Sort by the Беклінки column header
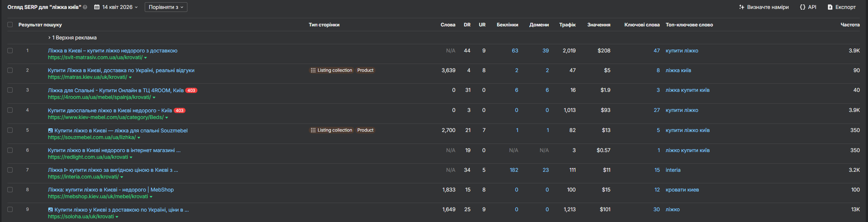868x222 pixels. point(507,25)
